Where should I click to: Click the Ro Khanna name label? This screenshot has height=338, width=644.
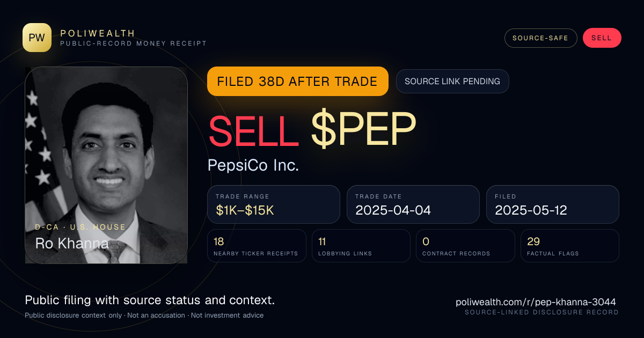pos(72,244)
